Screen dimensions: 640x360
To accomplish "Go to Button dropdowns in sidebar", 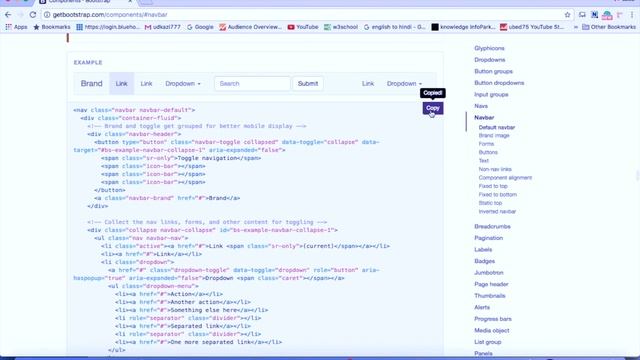I will pyautogui.click(x=499, y=83).
